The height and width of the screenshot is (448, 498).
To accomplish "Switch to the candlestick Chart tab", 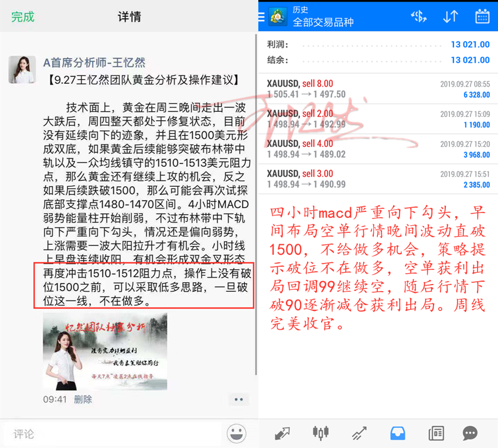I will point(320,433).
